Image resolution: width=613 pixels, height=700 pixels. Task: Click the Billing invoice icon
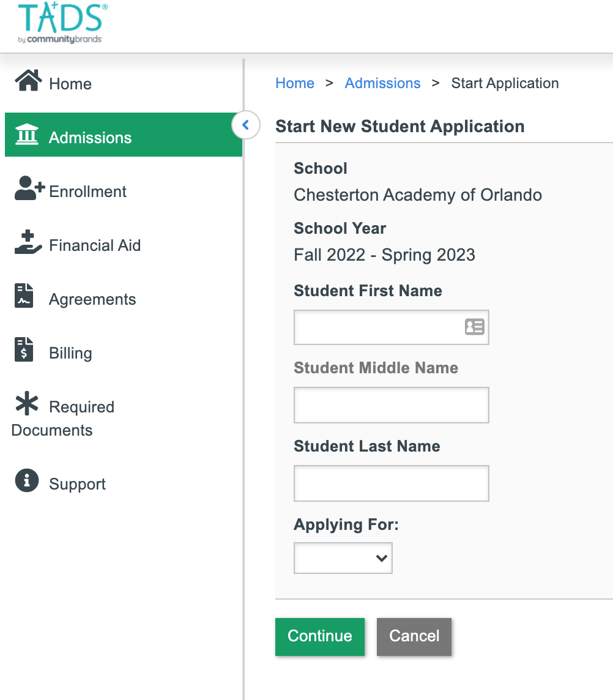pos(24,349)
